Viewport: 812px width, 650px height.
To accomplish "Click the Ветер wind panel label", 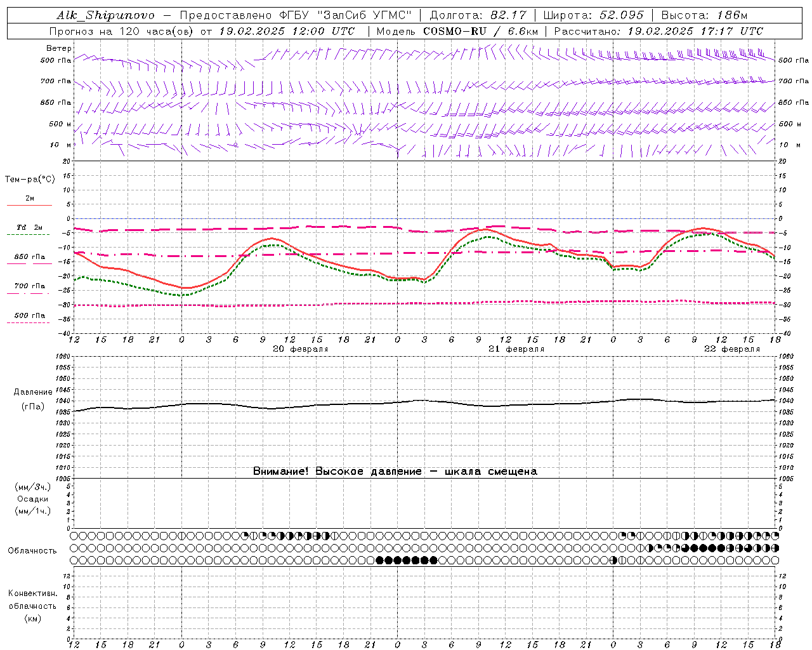I will 58,48.
